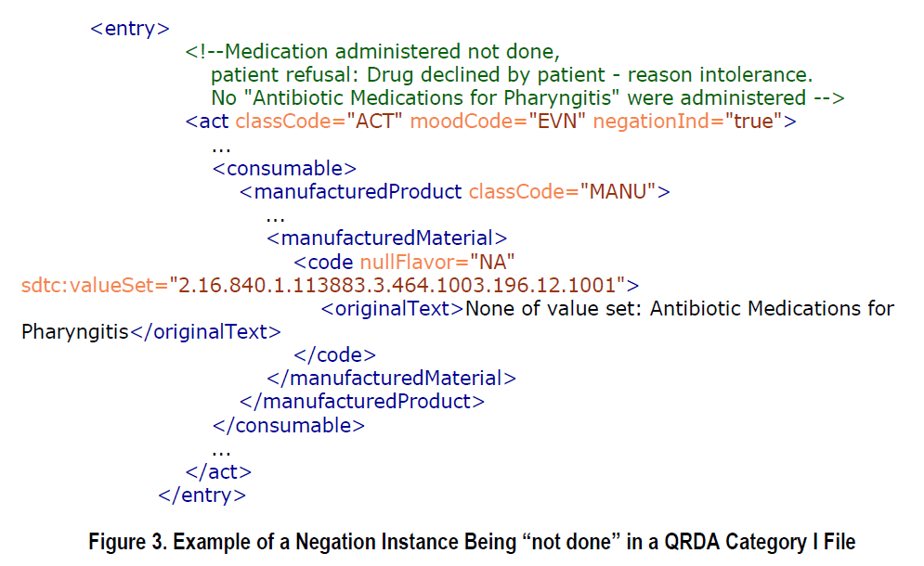Click the closing manufacturedMaterial tag
The image size is (924, 566).
391,379
